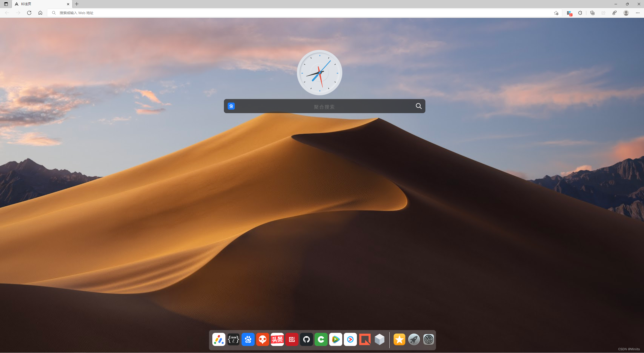Open the gear settings dock icon
The width and height of the screenshot is (644, 353).
tap(428, 339)
